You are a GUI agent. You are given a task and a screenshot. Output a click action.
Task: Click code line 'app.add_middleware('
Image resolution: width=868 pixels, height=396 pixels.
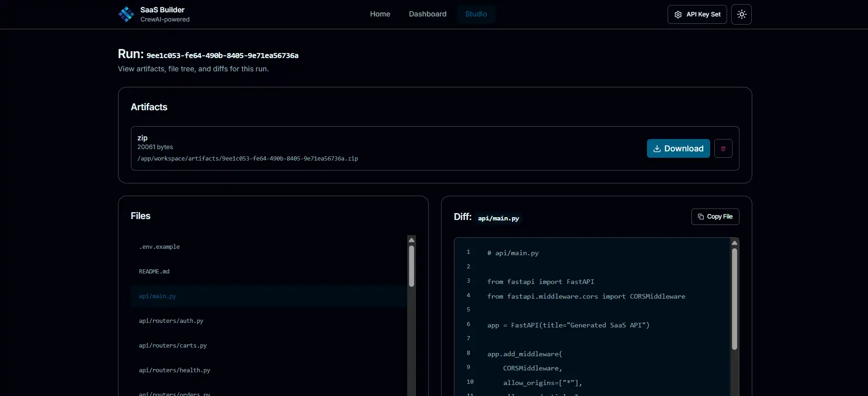click(524, 354)
